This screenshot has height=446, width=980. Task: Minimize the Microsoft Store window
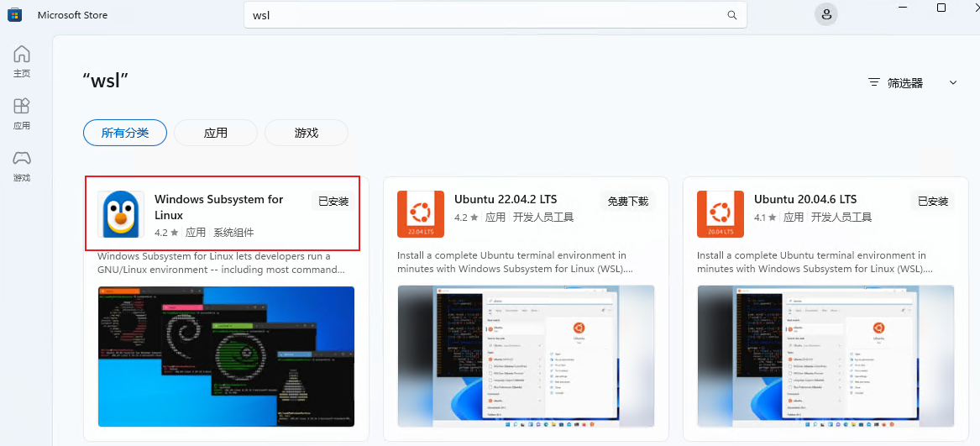click(903, 8)
